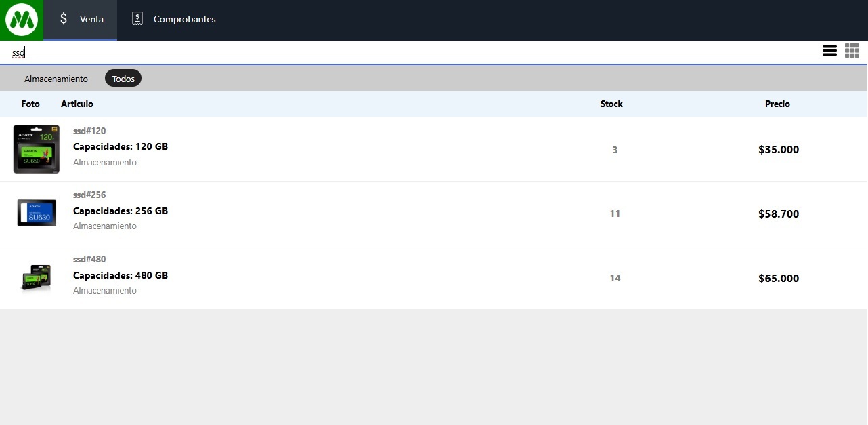Choose the Capacidades: 480 GB item
The width and height of the screenshot is (868, 425).
click(121, 275)
